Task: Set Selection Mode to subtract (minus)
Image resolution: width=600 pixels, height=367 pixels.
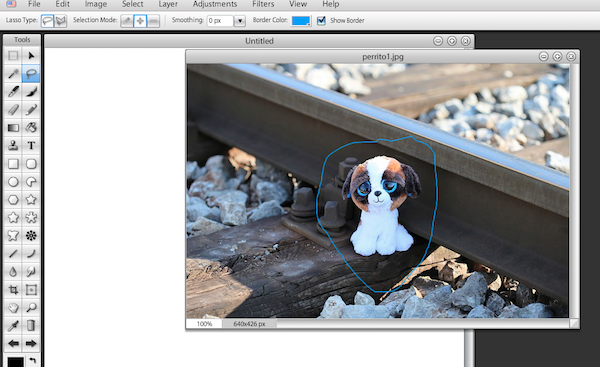Action: tap(153, 21)
